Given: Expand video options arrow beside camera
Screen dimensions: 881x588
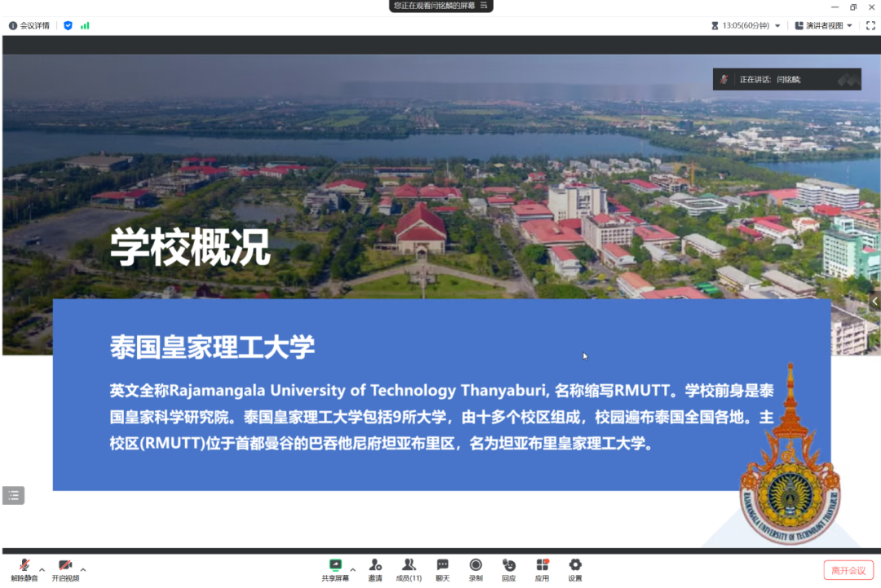Looking at the screenshot, I should pos(83,569).
